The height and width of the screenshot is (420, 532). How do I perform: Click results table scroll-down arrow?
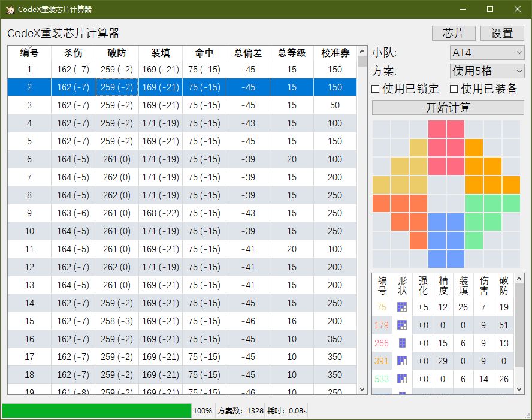[362, 389]
